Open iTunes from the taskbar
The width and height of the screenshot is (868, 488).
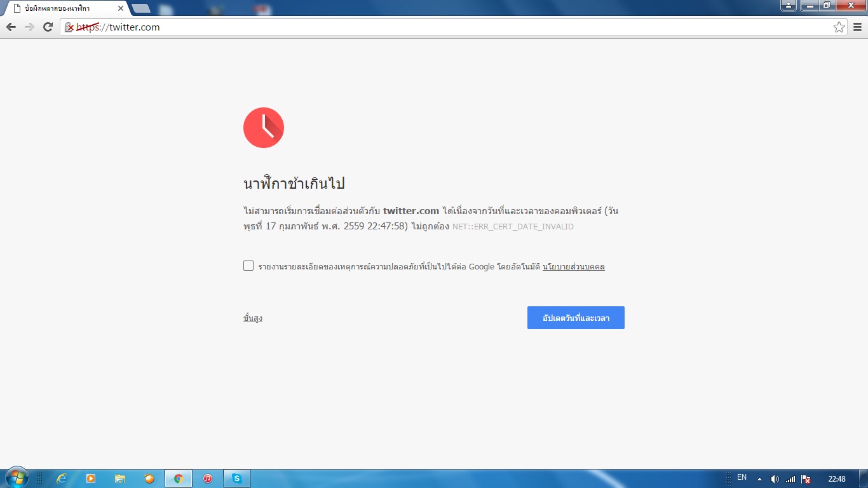[x=208, y=478]
